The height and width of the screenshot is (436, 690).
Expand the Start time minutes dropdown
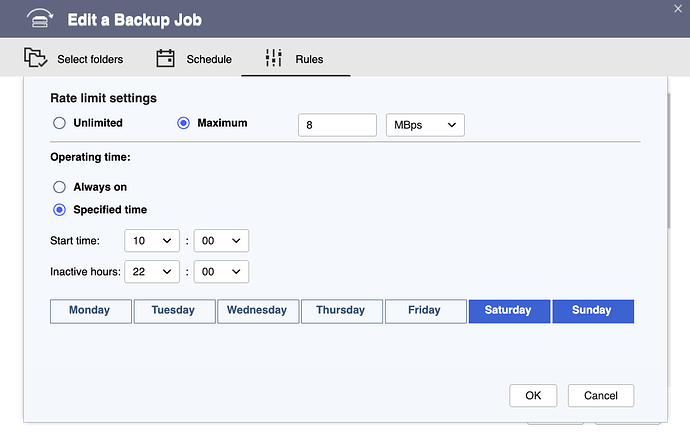pyautogui.click(x=221, y=241)
